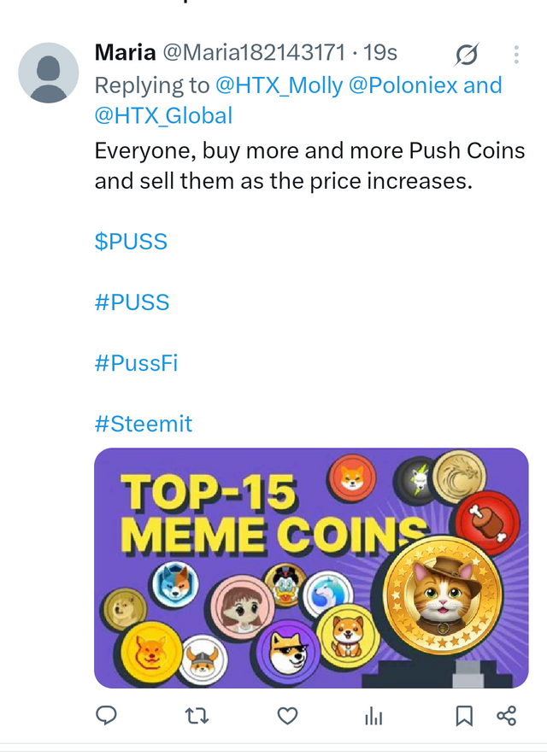Click the @Maria182143171 handle
The image size is (547, 756).
pos(254,53)
